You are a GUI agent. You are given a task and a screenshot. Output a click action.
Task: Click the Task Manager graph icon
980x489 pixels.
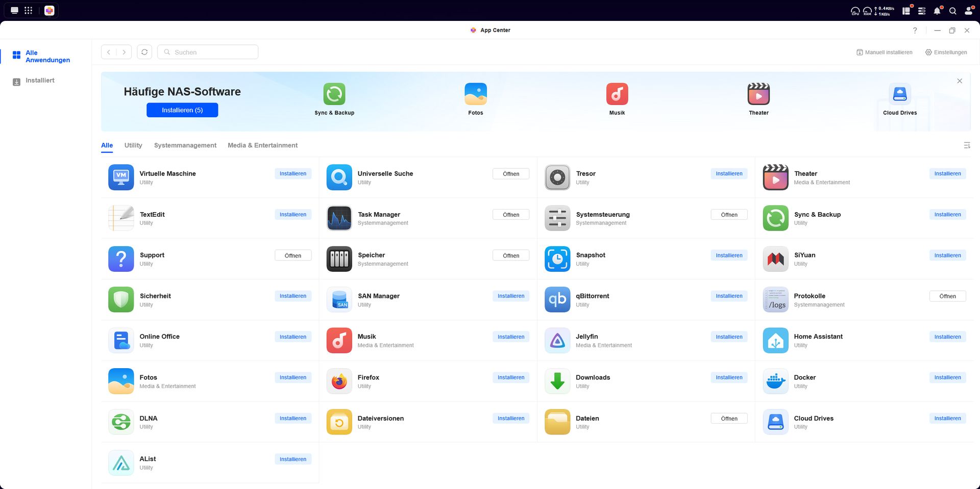(339, 218)
